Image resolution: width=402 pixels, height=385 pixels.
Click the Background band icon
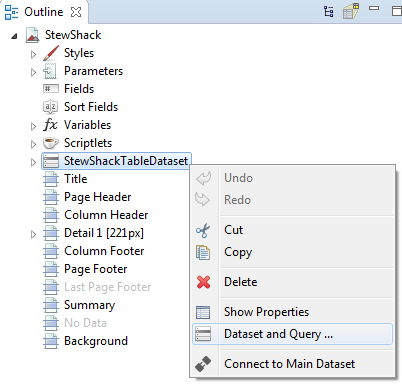tap(51, 341)
